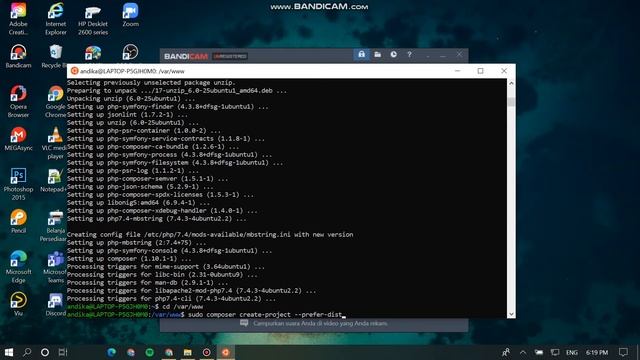This screenshot has width=640, height=360.
Task: Click the terminal scrollbar down arrow
Action: [x=511, y=314]
